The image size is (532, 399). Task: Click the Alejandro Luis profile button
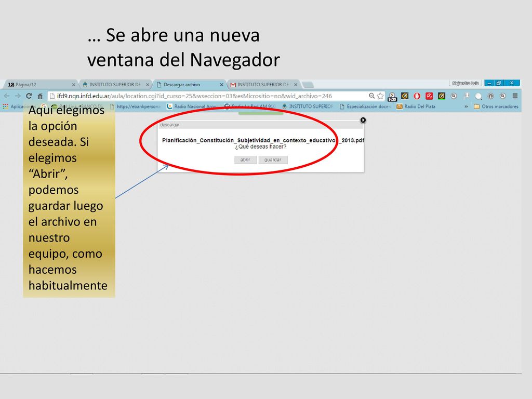pos(465,83)
